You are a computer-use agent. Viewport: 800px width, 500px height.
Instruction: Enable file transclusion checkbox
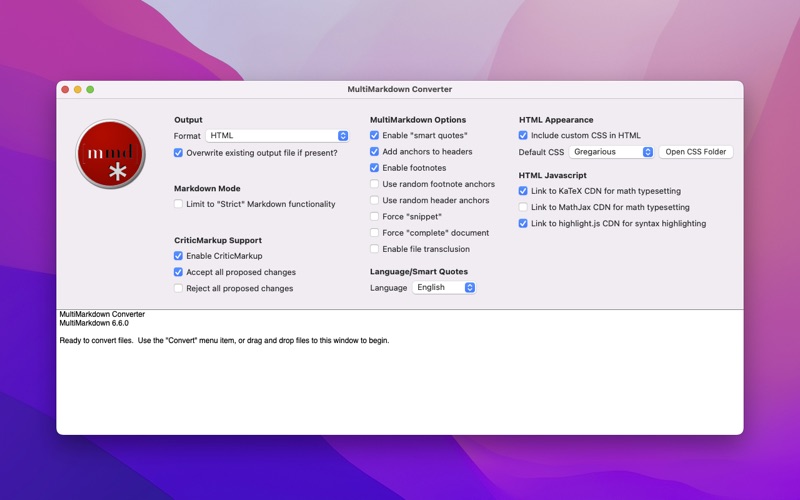(x=374, y=249)
